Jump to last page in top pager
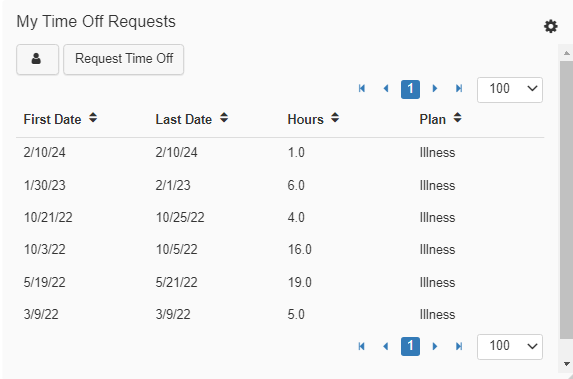This screenshot has height=379, width=573. tap(459, 88)
